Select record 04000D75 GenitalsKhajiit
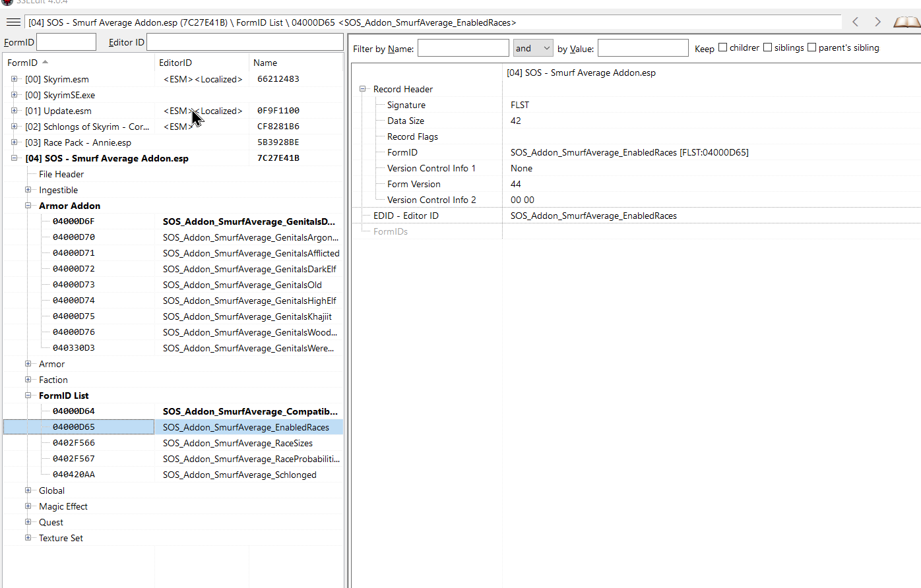This screenshot has height=588, width=921. pos(173,316)
